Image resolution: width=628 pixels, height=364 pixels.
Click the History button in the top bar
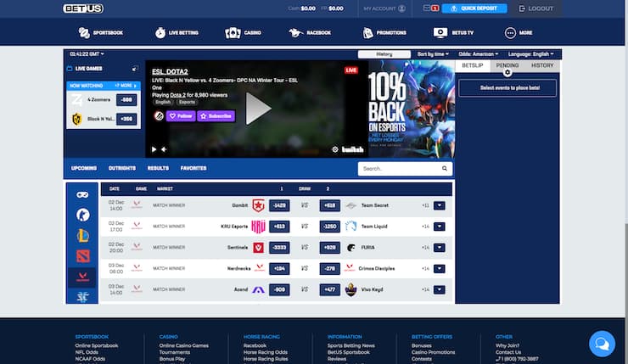pyautogui.click(x=384, y=54)
